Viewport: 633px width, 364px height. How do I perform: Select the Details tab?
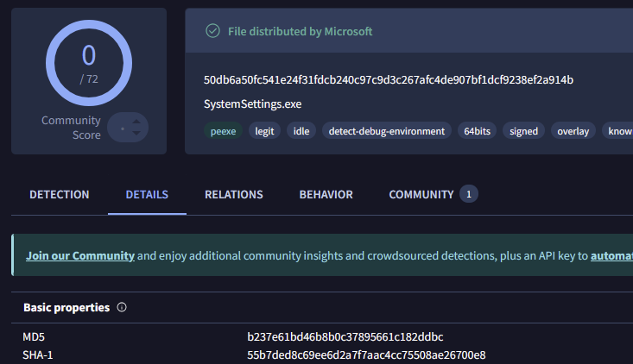[147, 195]
